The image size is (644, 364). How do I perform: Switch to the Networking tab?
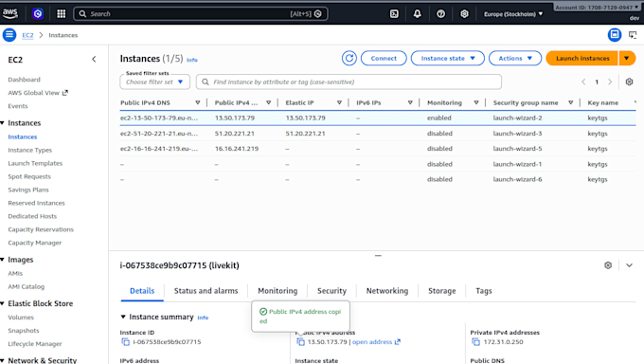tap(387, 291)
